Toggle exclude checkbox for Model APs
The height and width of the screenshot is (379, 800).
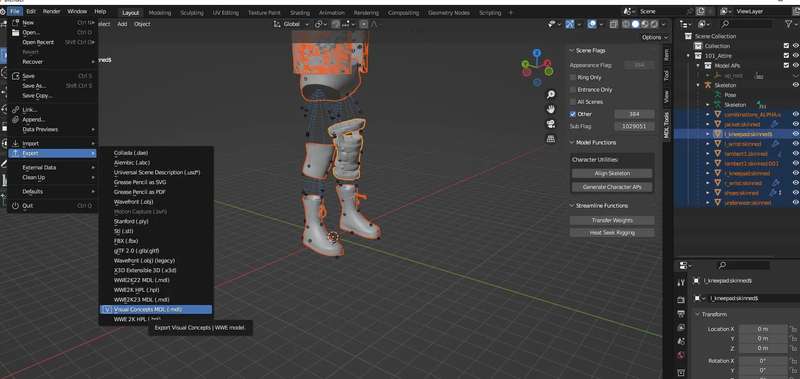coord(786,65)
